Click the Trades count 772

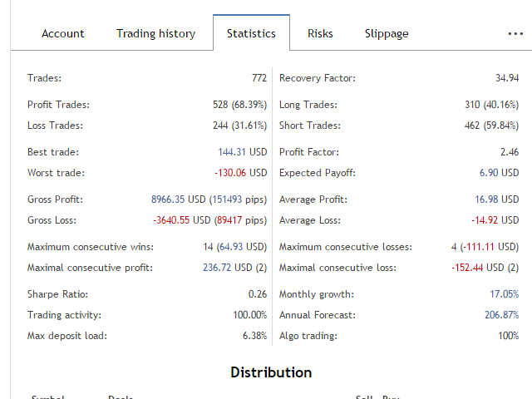(259, 78)
